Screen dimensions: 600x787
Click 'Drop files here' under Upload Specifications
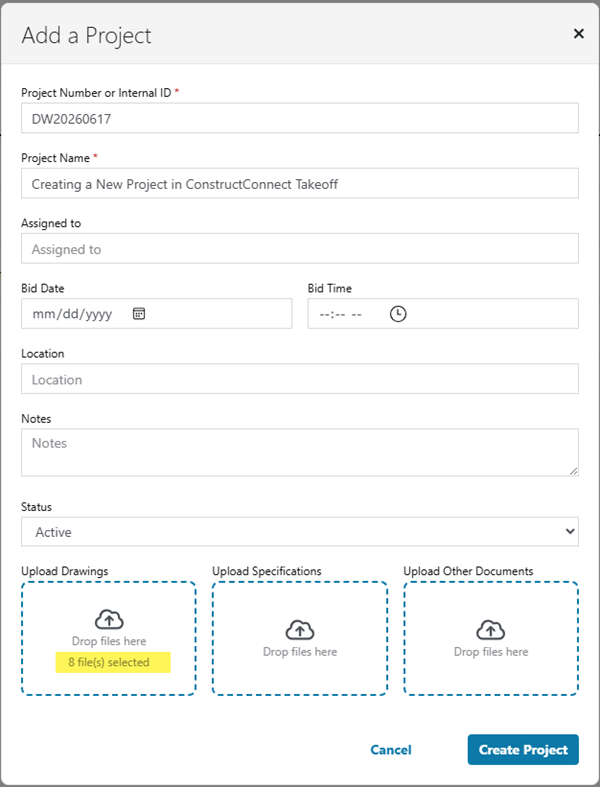point(300,651)
